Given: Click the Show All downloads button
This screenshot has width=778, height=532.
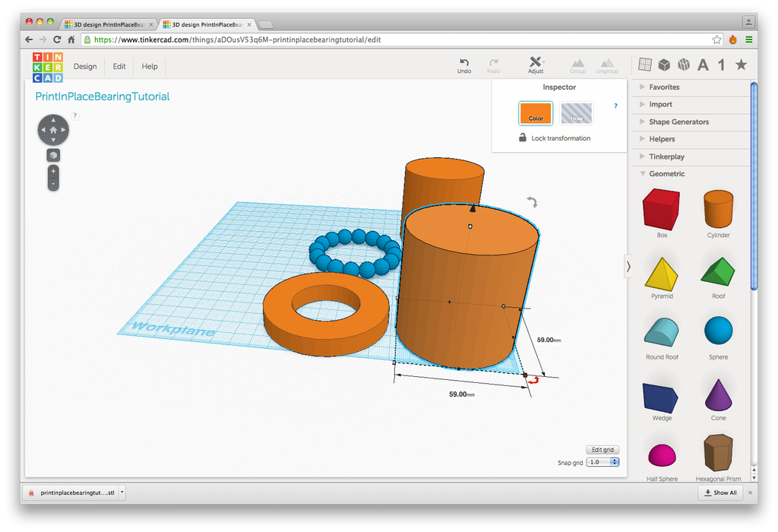Looking at the screenshot, I should 720,492.
